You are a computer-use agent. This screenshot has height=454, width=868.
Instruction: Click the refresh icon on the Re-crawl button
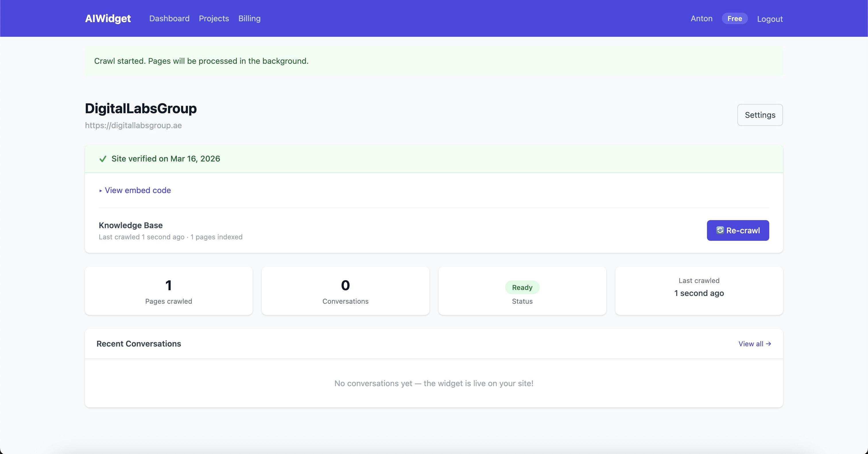720,230
